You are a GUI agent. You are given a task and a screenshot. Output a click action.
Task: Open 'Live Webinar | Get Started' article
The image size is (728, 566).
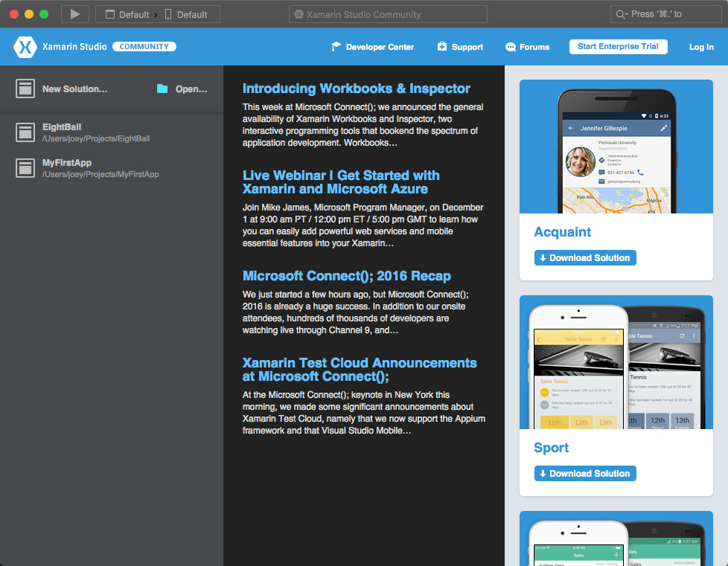(x=341, y=182)
